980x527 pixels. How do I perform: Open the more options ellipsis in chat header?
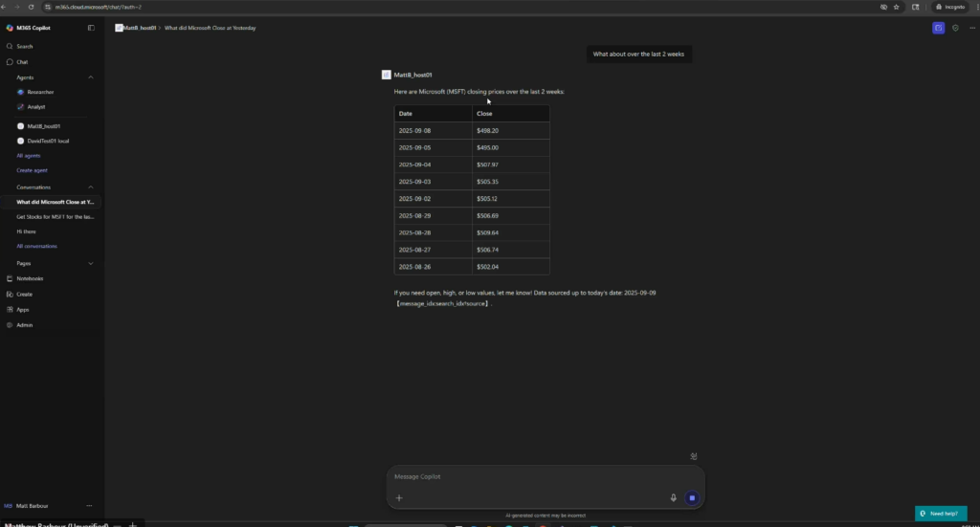click(972, 28)
